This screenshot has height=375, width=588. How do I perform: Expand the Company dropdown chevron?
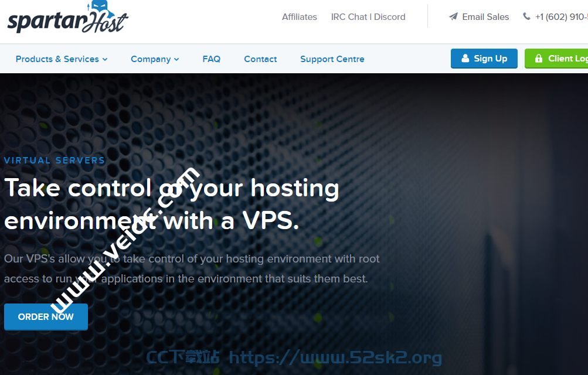176,59
